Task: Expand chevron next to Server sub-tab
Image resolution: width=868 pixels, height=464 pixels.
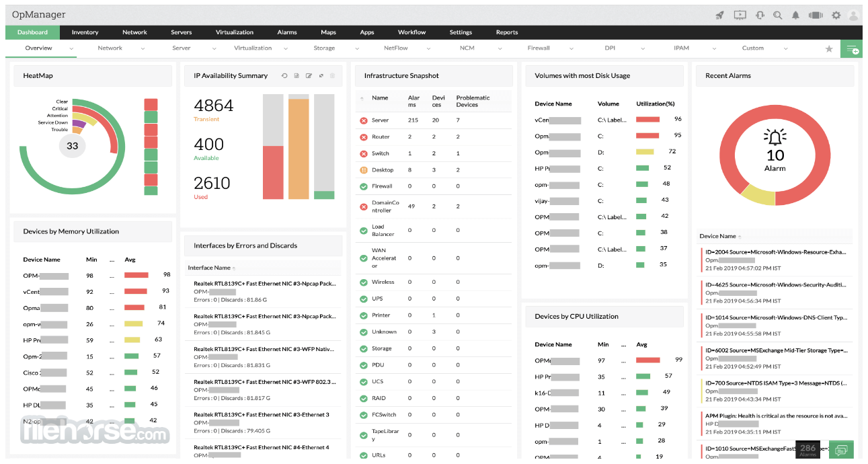Action: click(214, 48)
